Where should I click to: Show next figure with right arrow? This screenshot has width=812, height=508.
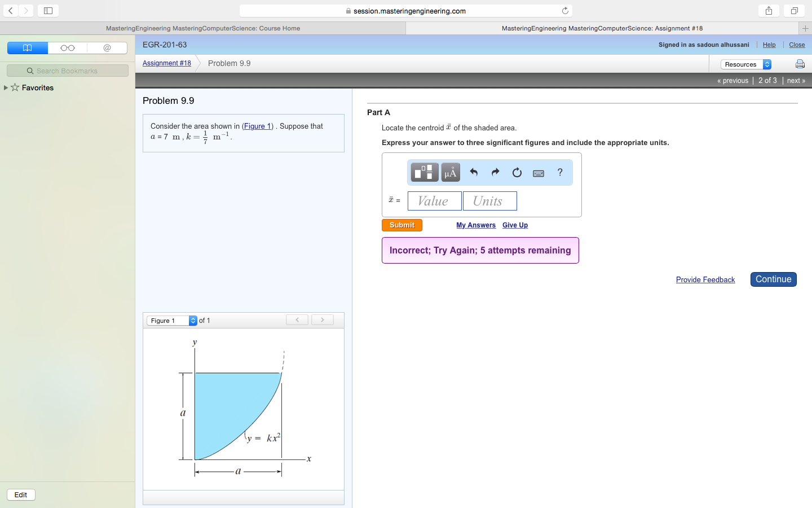click(323, 320)
